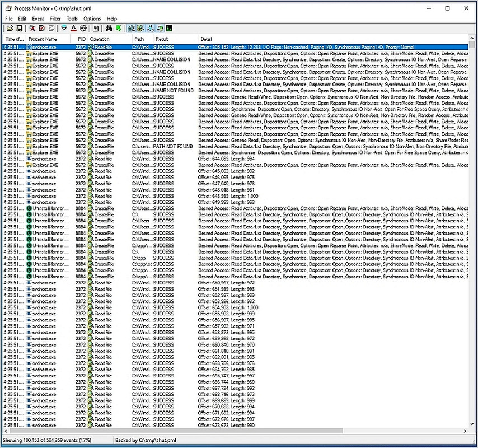The image size is (478, 448).
Task: Open the Edit menu
Action: point(22,18)
